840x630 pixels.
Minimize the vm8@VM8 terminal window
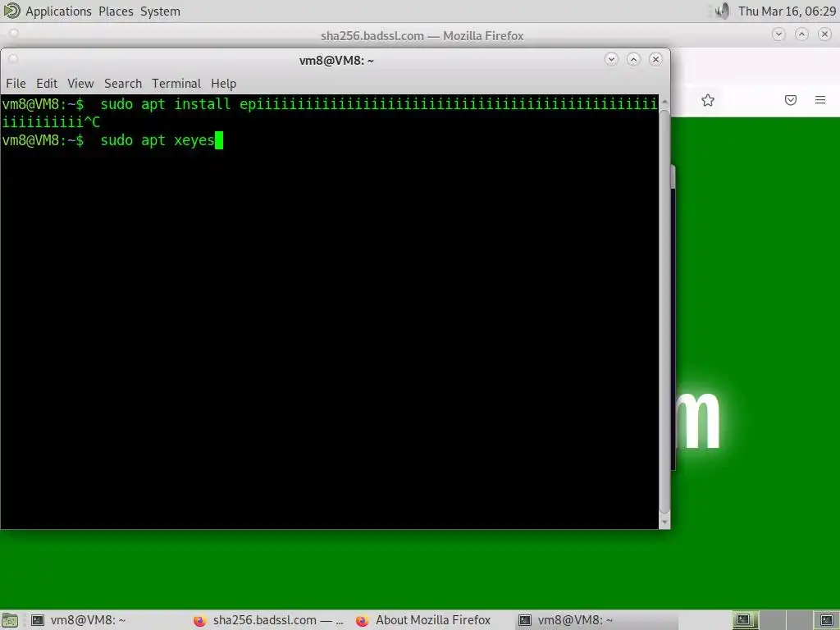coord(611,59)
